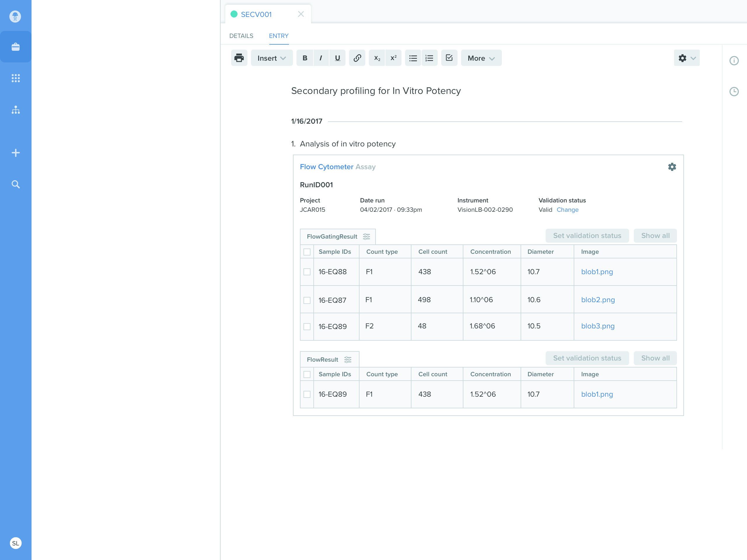Open FlowResult filter sliders icon
The image size is (747, 560).
(x=348, y=360)
